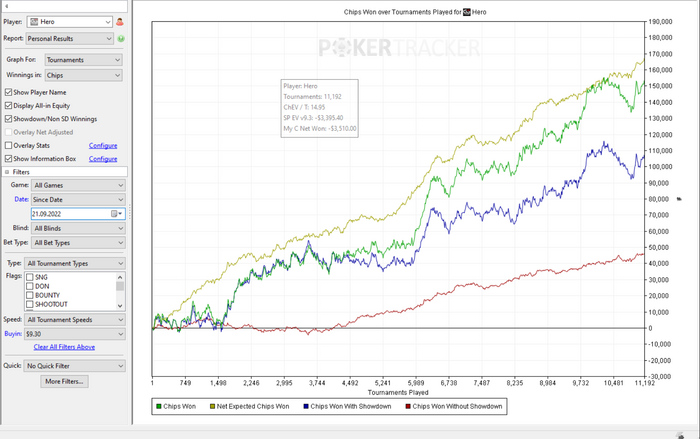Click the sidebar splitter handle dots
The image size is (700, 439).
click(130, 212)
